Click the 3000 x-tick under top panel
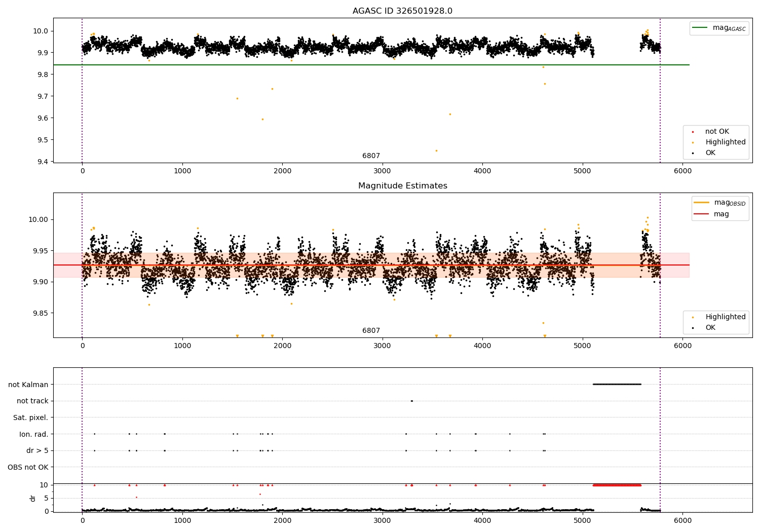This screenshot has height=532, width=760. [x=382, y=171]
